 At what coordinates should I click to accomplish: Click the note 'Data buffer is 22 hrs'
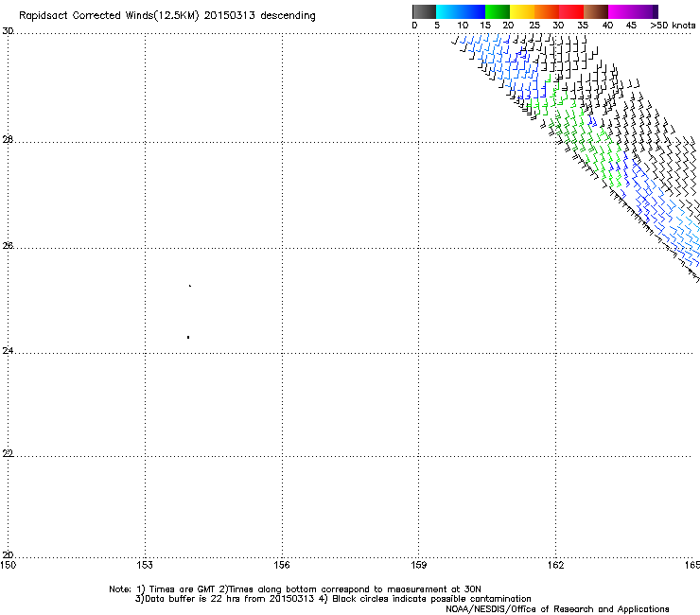[190, 599]
